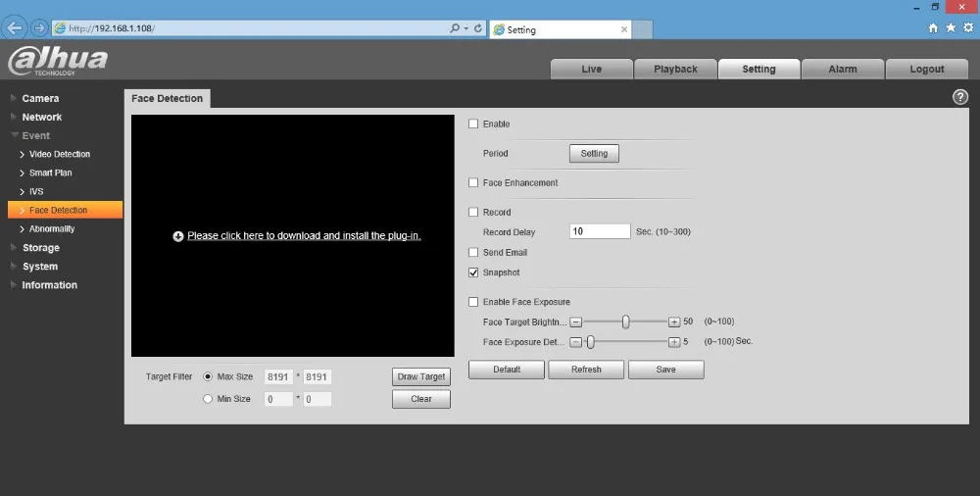Click the Record Delay input field
This screenshot has height=496, width=980.
600,231
